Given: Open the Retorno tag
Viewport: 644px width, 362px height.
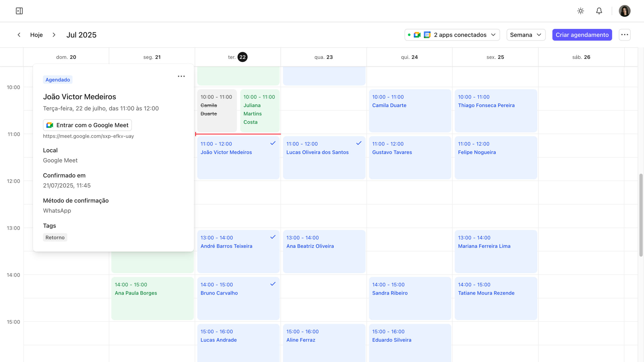Looking at the screenshot, I should click(x=55, y=237).
